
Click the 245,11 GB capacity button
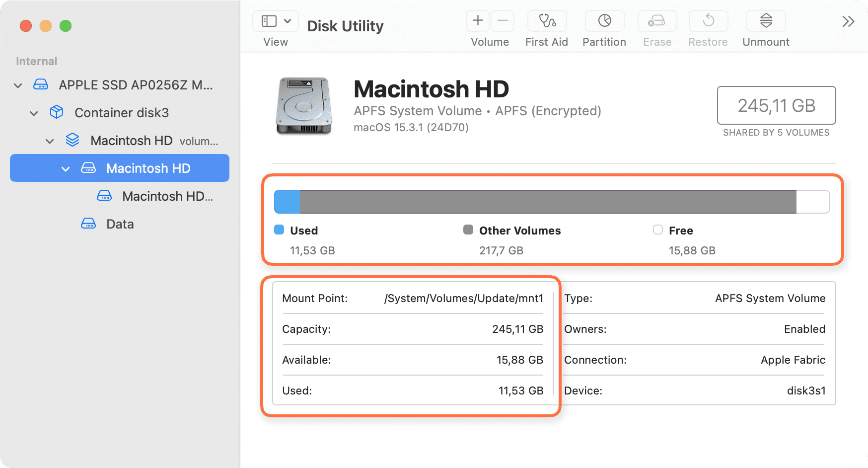point(776,106)
